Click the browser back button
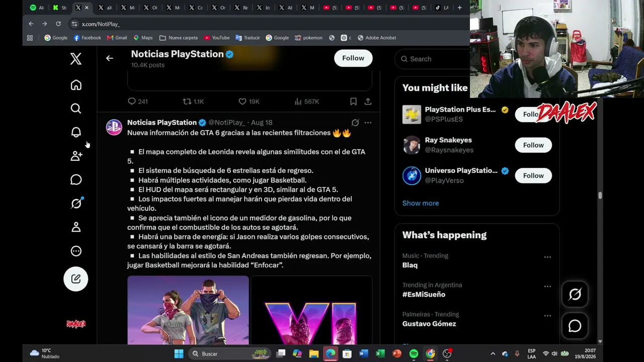 31,24
